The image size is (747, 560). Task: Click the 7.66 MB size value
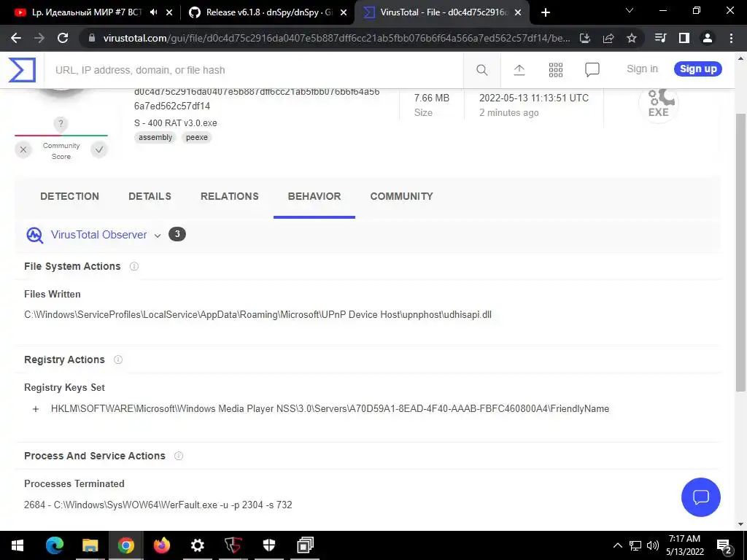432,98
